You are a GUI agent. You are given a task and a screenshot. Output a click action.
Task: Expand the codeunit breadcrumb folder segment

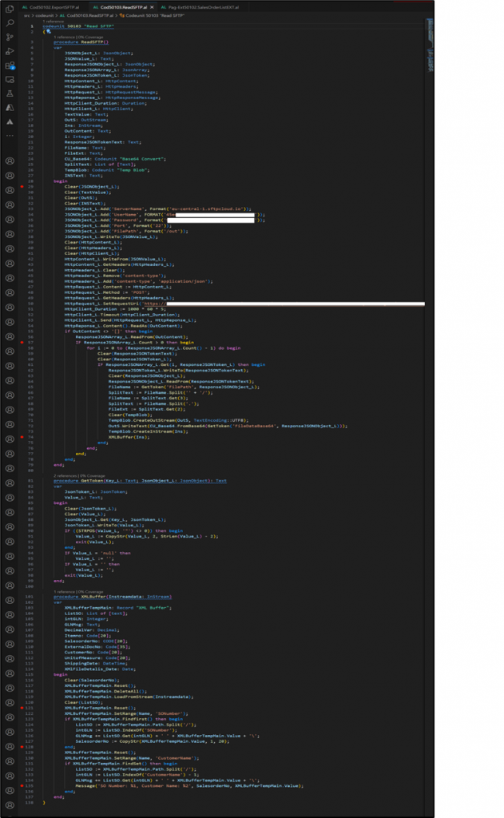point(42,15)
